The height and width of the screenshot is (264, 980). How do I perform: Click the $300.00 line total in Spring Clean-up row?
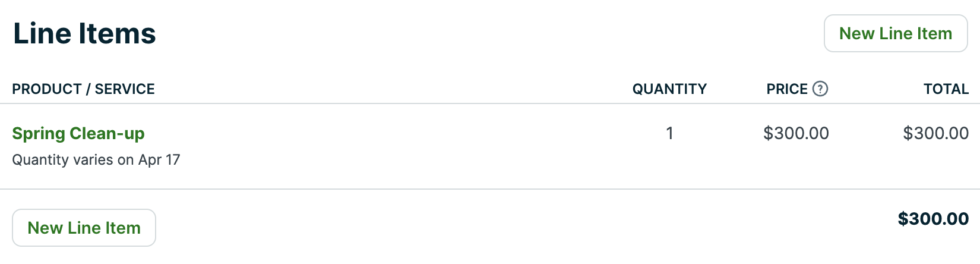click(x=935, y=133)
